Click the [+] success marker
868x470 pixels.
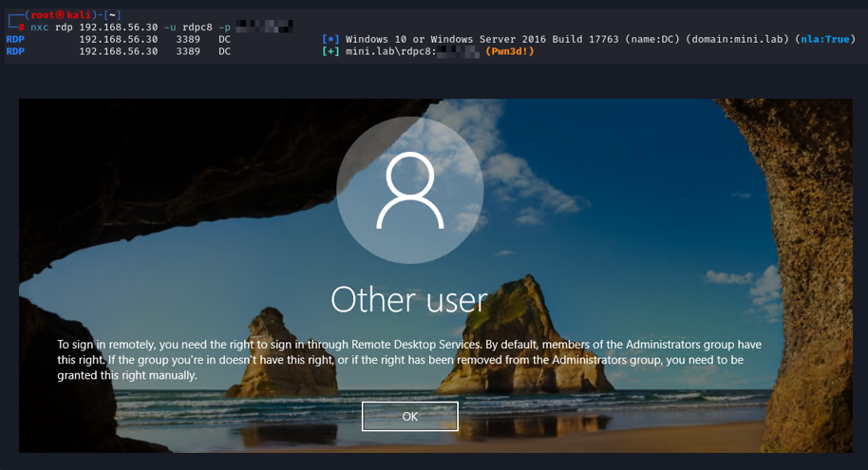point(330,51)
